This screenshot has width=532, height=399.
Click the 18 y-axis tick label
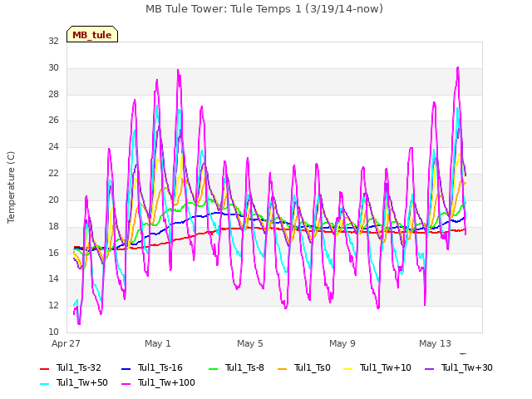tap(53, 226)
